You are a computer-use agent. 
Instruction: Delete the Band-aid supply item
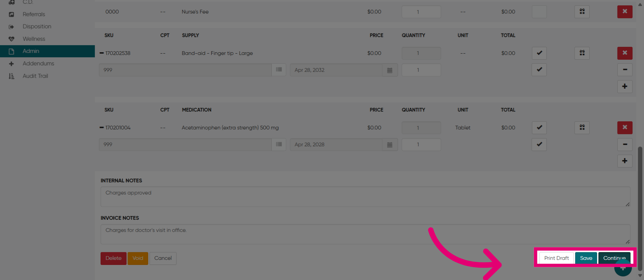[x=625, y=53]
